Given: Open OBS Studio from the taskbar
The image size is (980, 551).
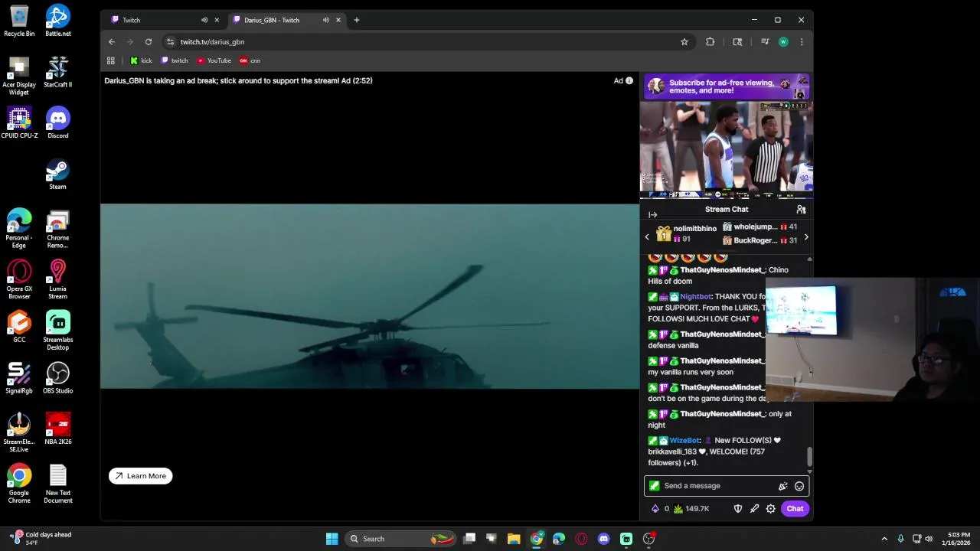Looking at the screenshot, I should 648,539.
